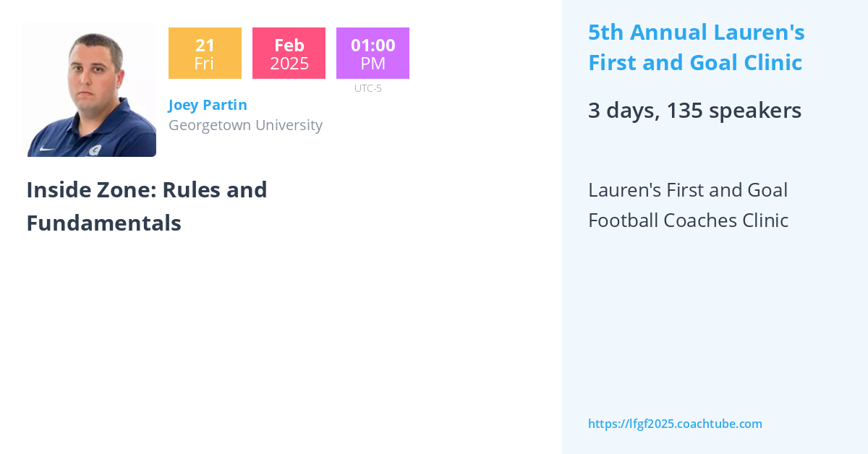Open the 5th Annual Lauren's First and Goal Clinic title
Image resolution: width=868 pixels, height=454 pixels.
pyautogui.click(x=696, y=48)
